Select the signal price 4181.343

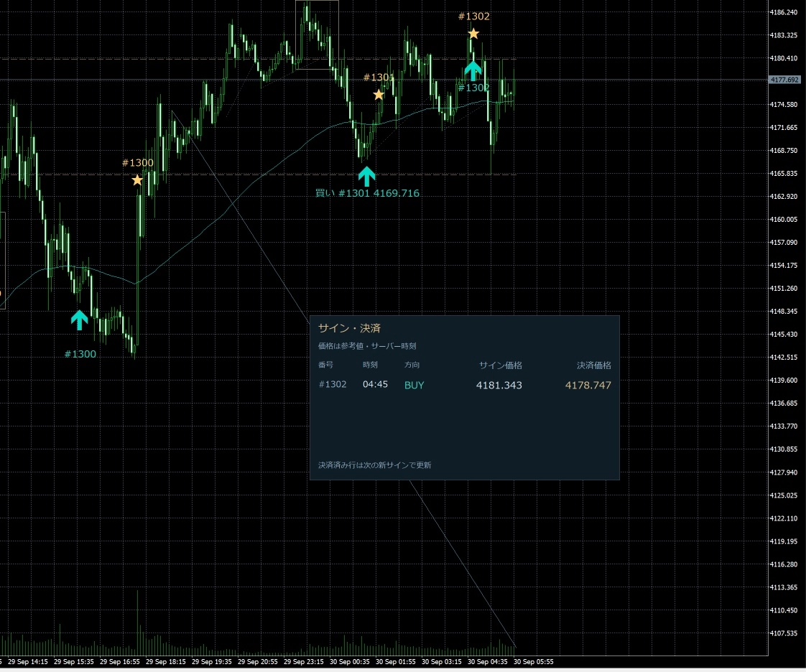(499, 386)
